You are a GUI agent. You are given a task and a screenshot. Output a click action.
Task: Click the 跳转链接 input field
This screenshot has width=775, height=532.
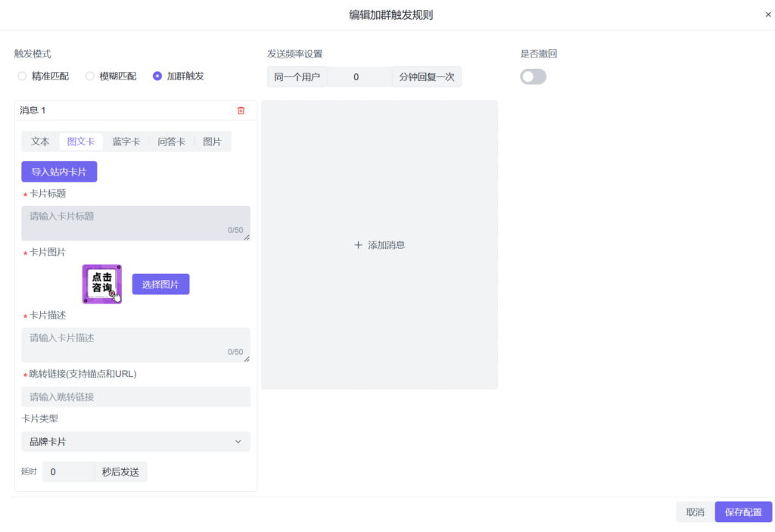(x=135, y=397)
